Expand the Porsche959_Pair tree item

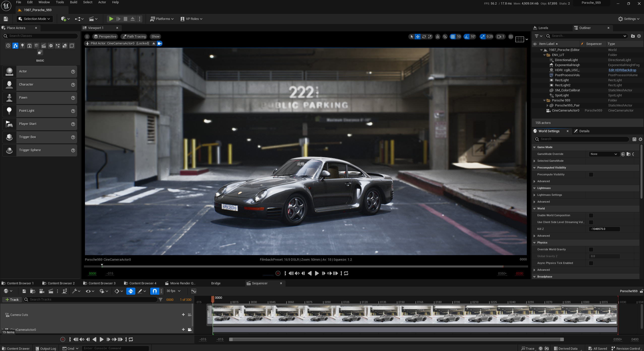(547, 105)
